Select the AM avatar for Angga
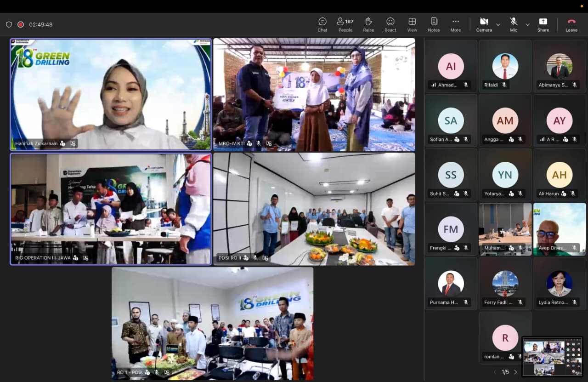Image resolution: width=588 pixels, height=382 pixels. [505, 120]
